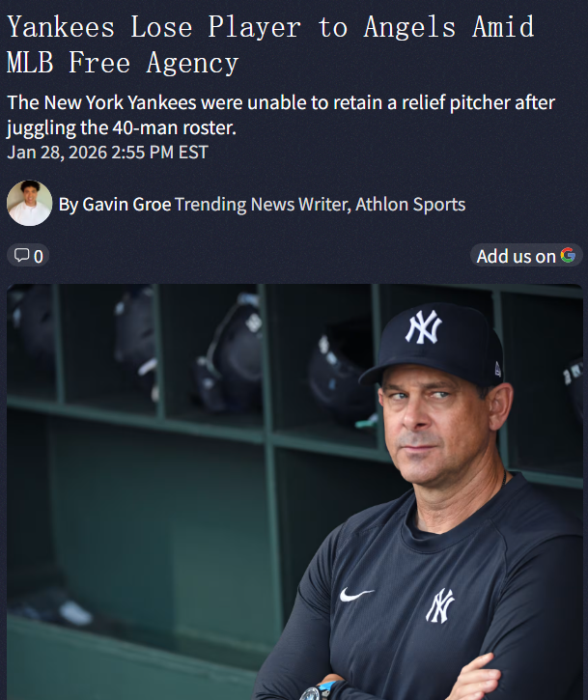Open comments via the speech bubble icon
Screen dimensions: 588x700
coord(21,255)
